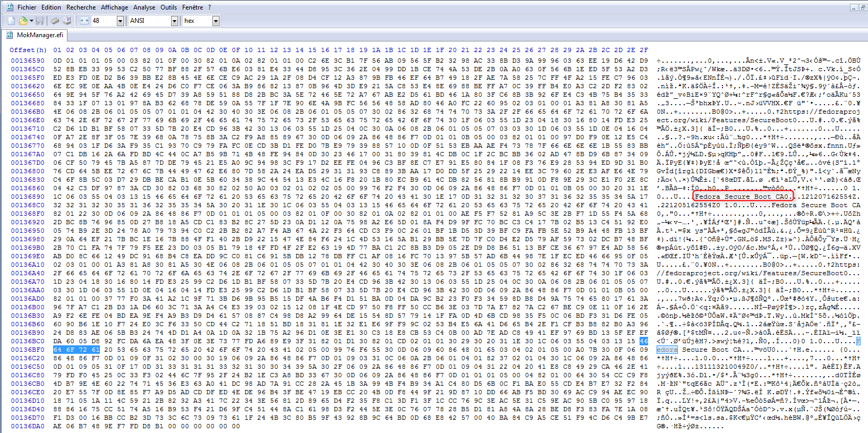
Task: Open the hex offset base dropdown
Action: [216, 21]
